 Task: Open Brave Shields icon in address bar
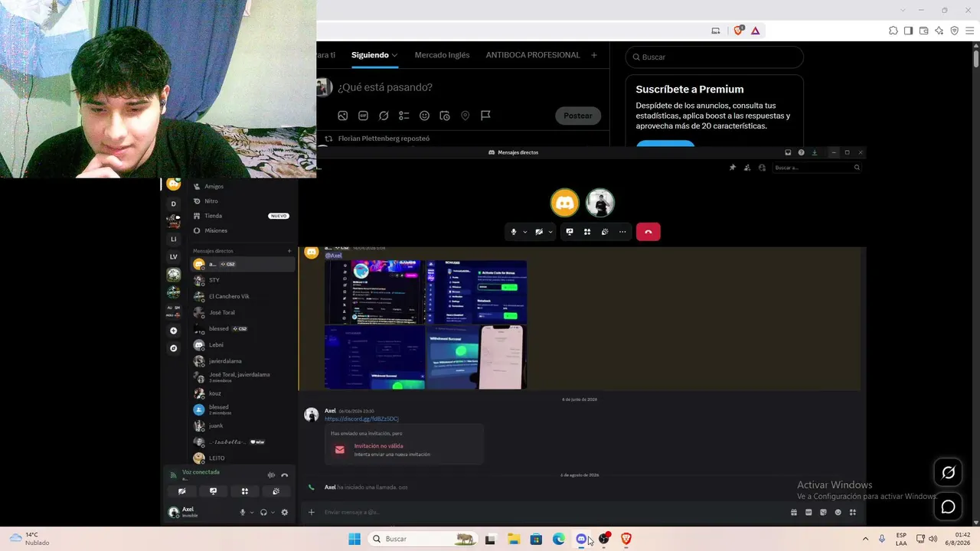738,31
